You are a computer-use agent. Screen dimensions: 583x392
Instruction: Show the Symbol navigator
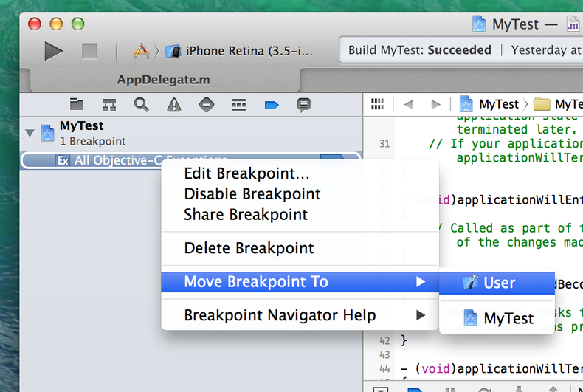(x=109, y=105)
